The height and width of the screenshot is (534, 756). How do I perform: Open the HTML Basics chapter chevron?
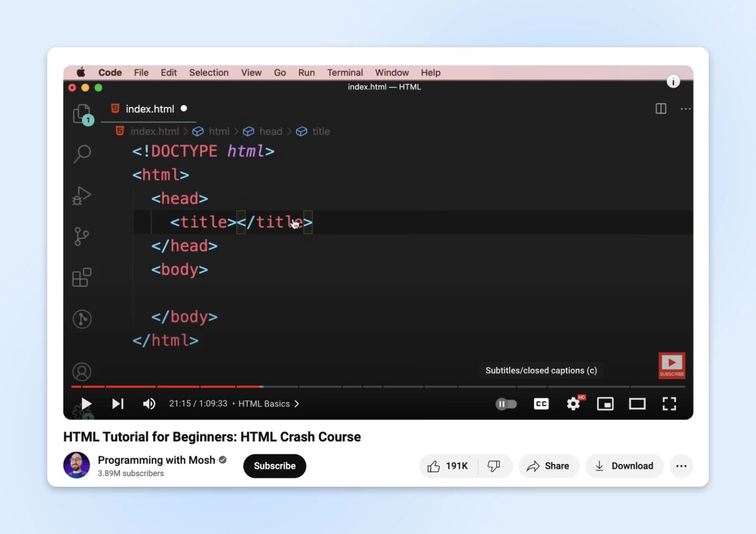coord(297,404)
